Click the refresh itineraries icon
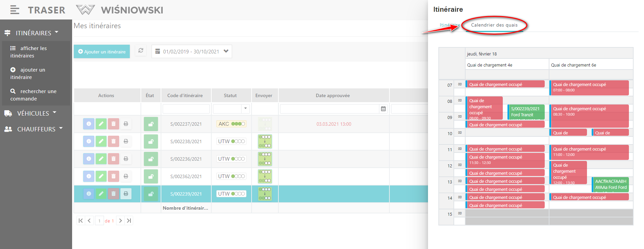The width and height of the screenshot is (644, 249). tap(141, 51)
